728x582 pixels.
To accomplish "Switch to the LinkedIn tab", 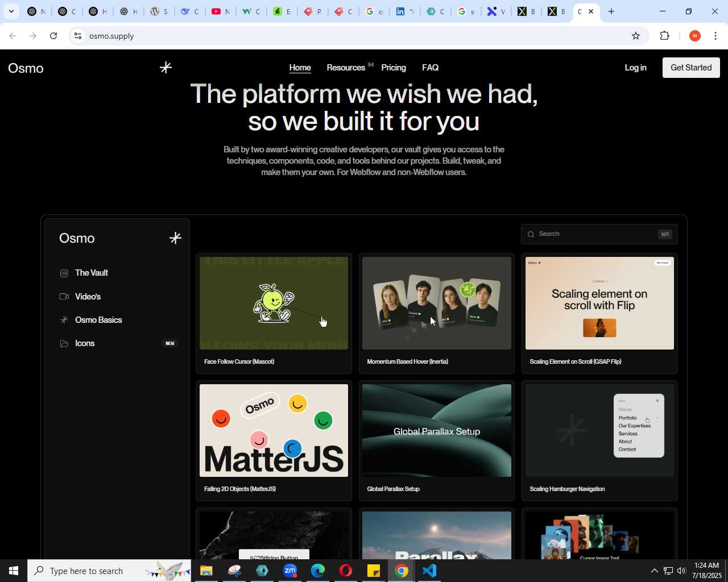I will pos(404,11).
